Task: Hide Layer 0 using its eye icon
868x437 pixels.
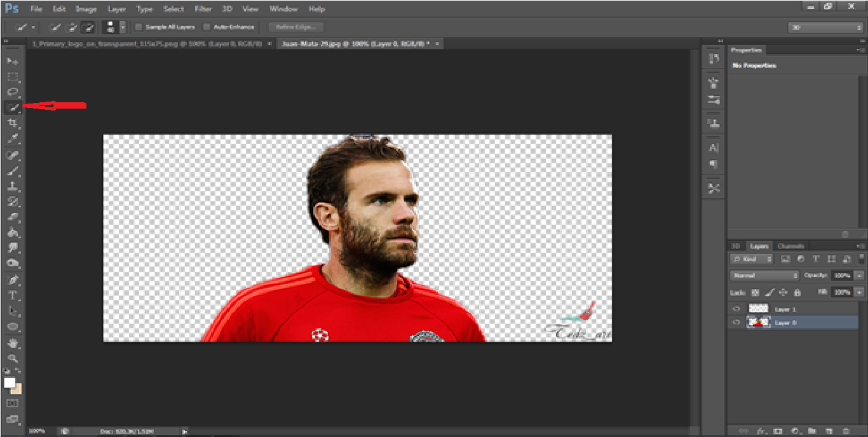Action: [x=736, y=323]
